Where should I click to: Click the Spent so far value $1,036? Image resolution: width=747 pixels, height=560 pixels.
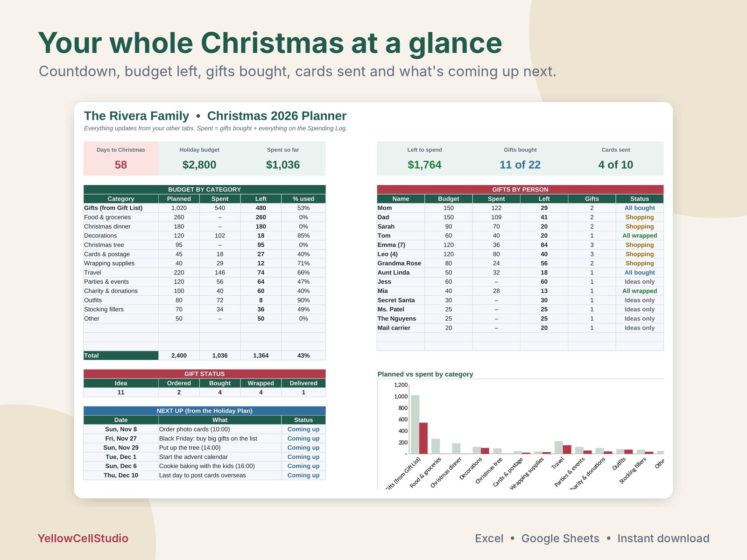pyautogui.click(x=283, y=165)
